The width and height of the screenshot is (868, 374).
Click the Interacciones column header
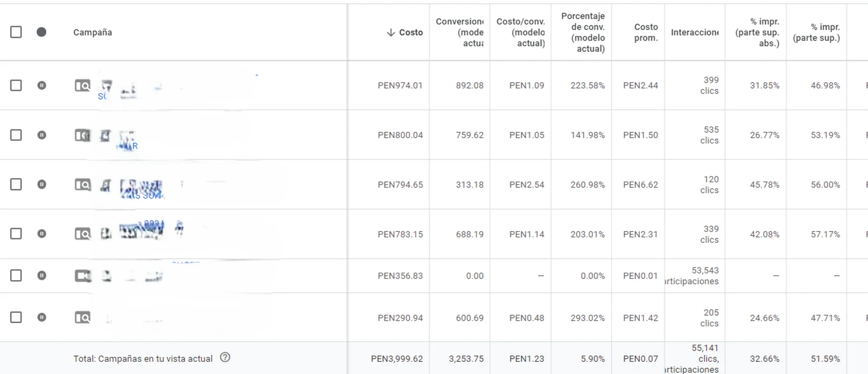coord(695,32)
